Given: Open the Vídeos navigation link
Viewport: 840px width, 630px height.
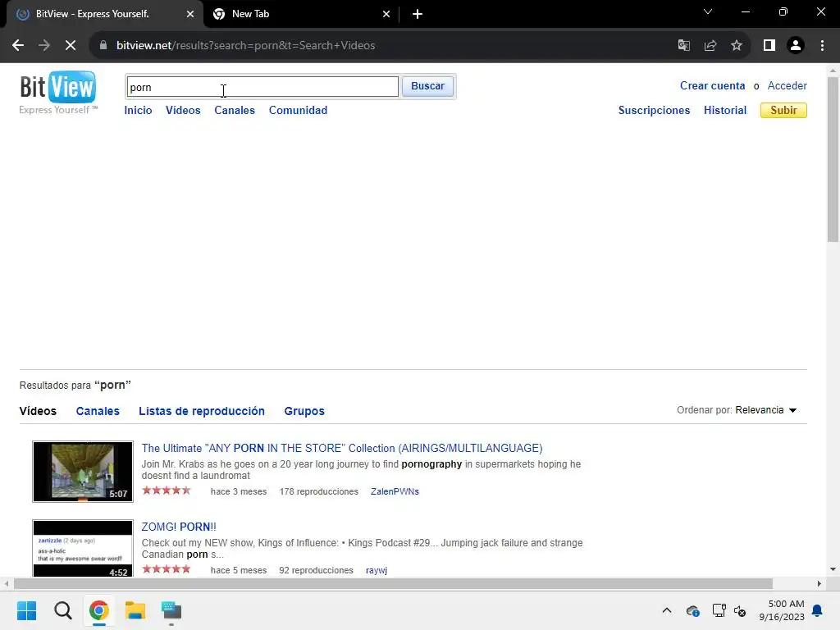Looking at the screenshot, I should (x=183, y=111).
